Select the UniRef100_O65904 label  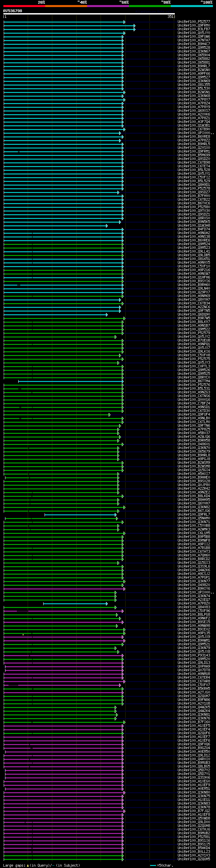(194, 55)
